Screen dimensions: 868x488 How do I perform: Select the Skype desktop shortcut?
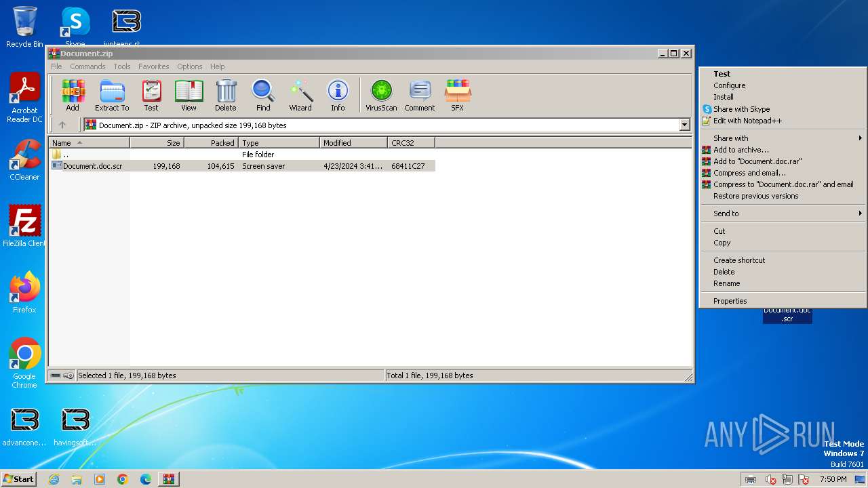75,27
